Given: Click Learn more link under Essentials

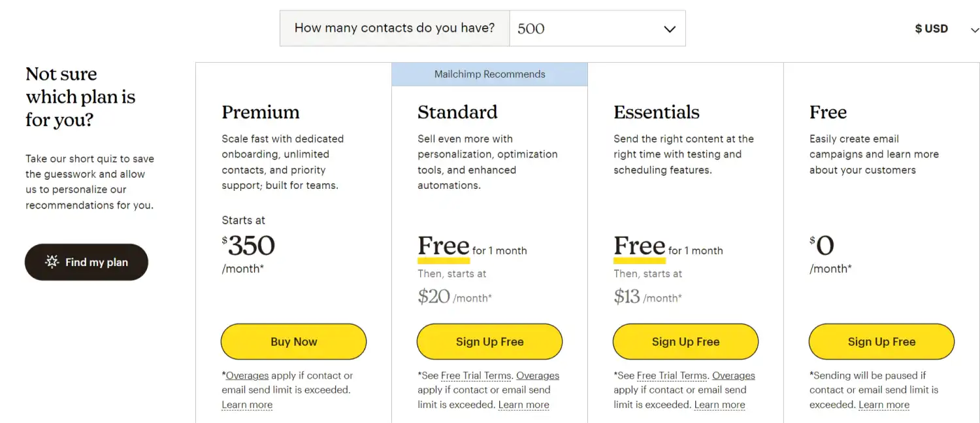Looking at the screenshot, I should [719, 405].
